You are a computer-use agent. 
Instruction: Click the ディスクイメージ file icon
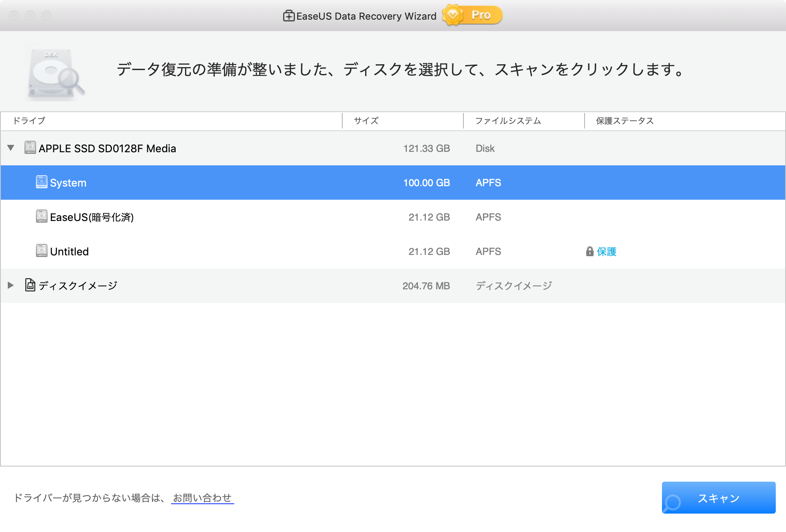[30, 285]
